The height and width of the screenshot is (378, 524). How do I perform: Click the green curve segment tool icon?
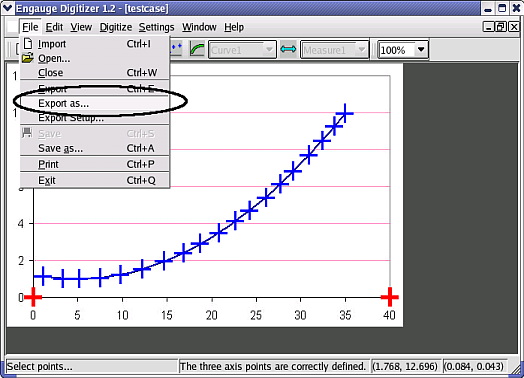pos(197,49)
